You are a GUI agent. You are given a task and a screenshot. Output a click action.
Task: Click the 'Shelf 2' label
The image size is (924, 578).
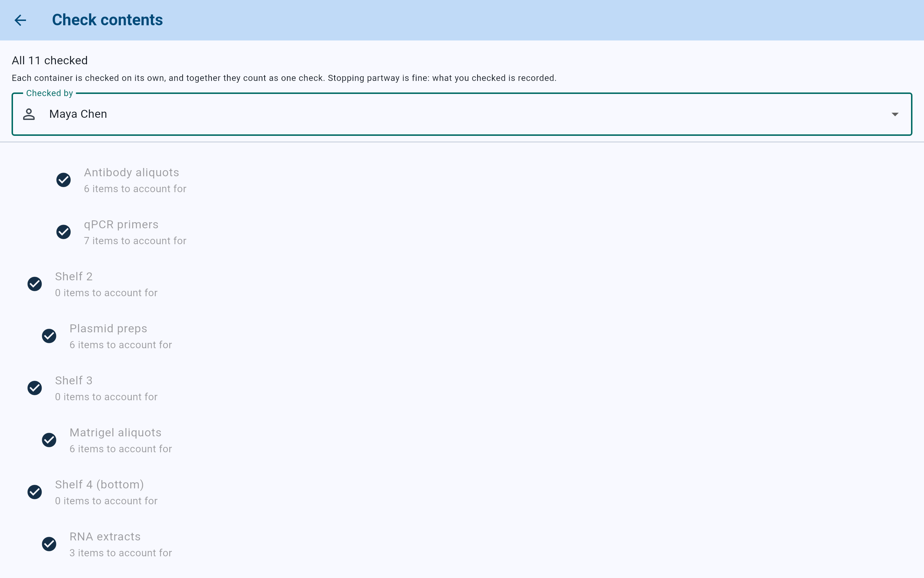(x=74, y=276)
